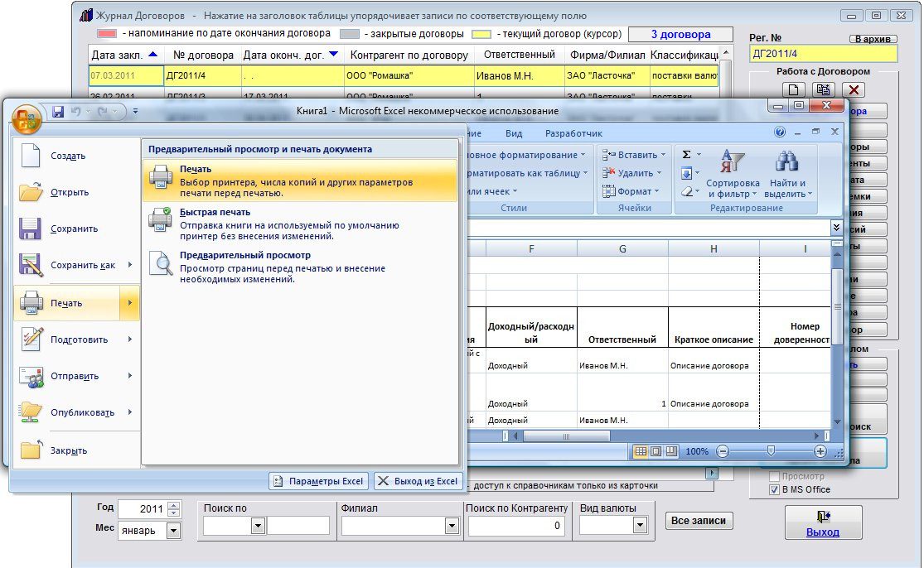Uncheck the 'В MS Office' checkbox
This screenshot has height=568, width=924.
pos(774,489)
